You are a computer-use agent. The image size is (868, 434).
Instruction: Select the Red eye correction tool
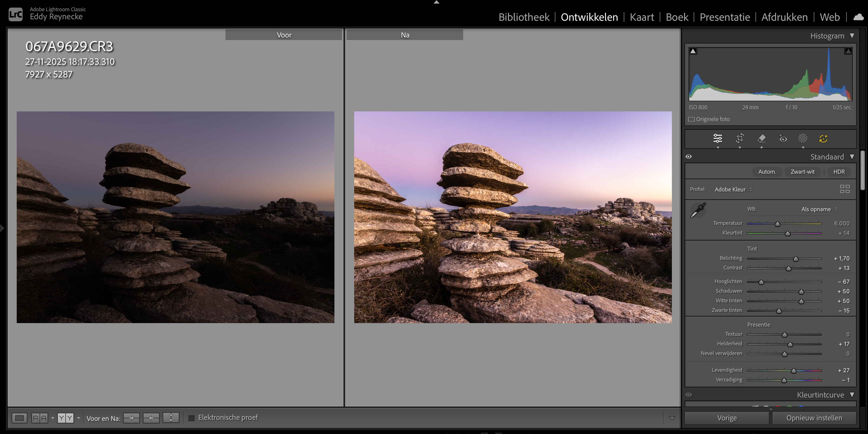783,139
